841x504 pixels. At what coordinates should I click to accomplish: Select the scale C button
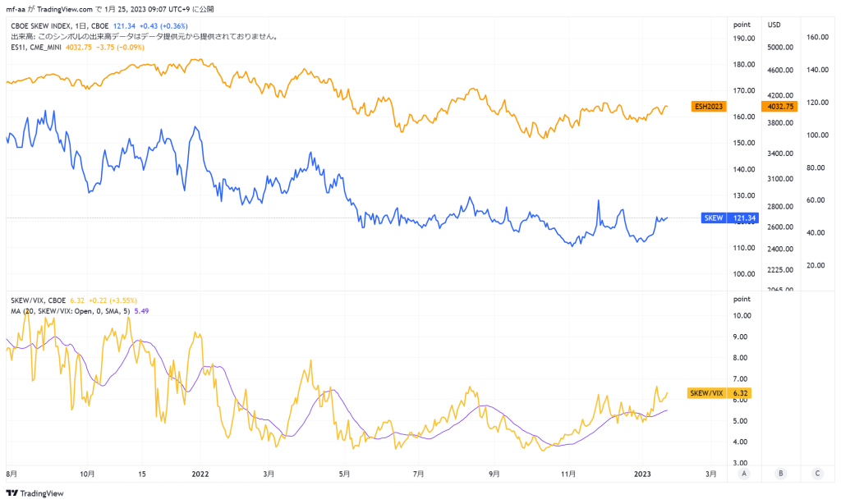click(817, 474)
